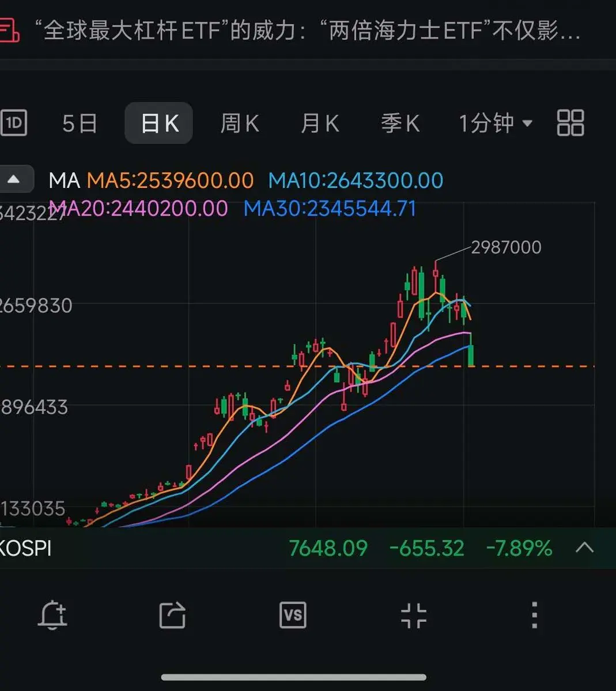This screenshot has width=616, height=691.
Task: Tap the MA10:2643300.00 indicator value
Action: coord(356,180)
